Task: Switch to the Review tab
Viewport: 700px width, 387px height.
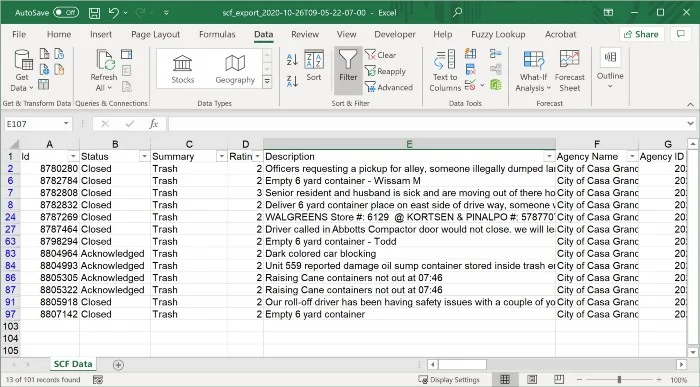Action: [x=305, y=34]
